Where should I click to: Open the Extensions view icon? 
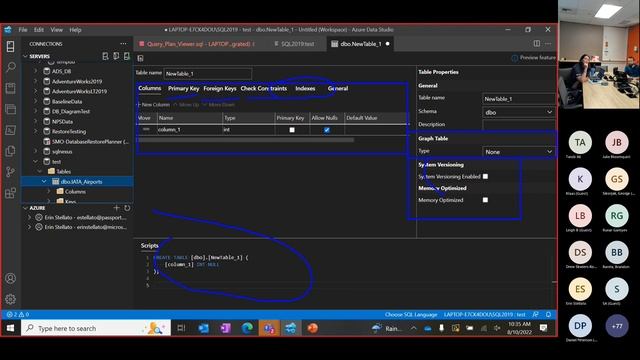(11, 193)
